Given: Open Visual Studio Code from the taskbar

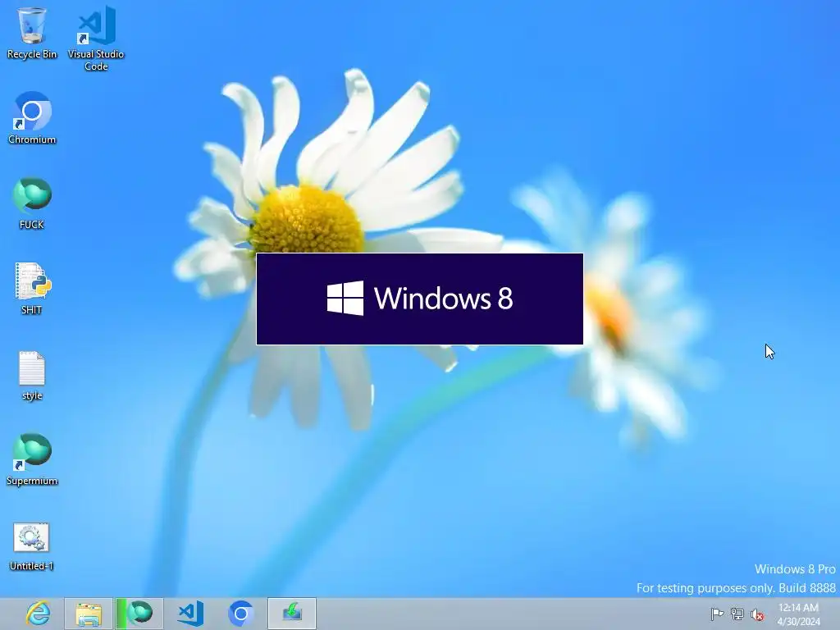Looking at the screenshot, I should (x=190, y=614).
